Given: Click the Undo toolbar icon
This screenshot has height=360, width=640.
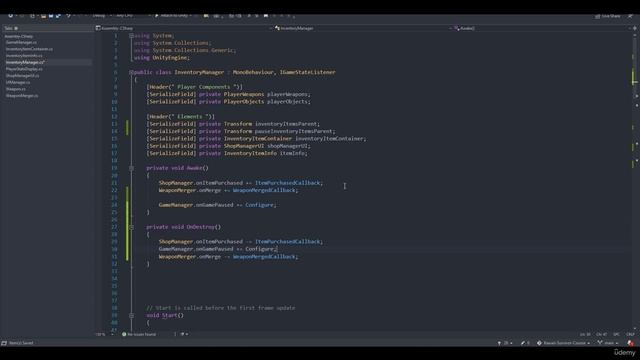Looking at the screenshot, I should coord(69,16).
